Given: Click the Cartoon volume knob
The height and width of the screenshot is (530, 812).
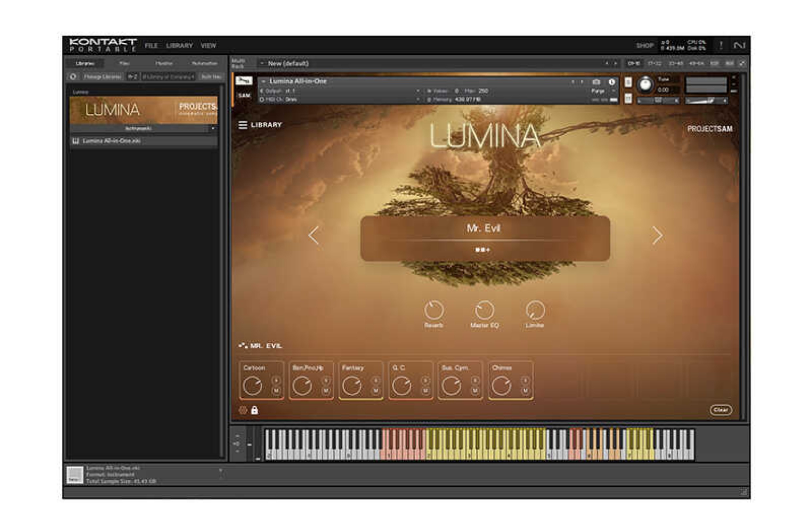Looking at the screenshot, I should click(x=252, y=386).
